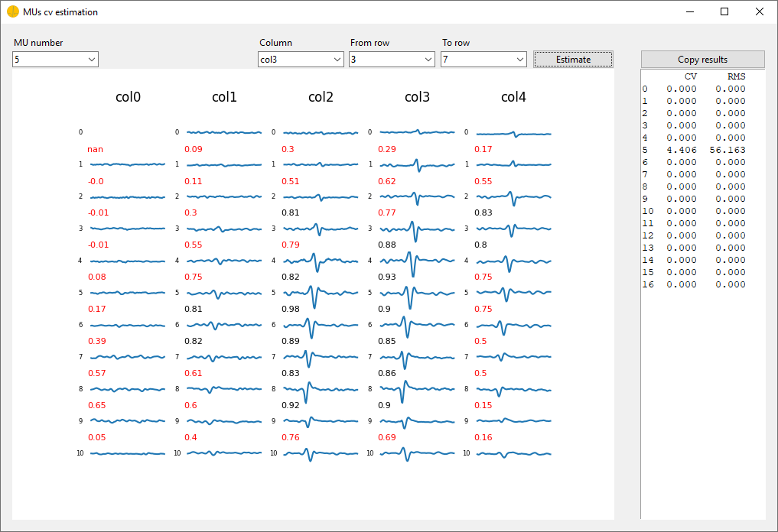Viewport: 778px width, 532px height.
Task: Click correlation value 0.93 in col3
Action: (387, 277)
